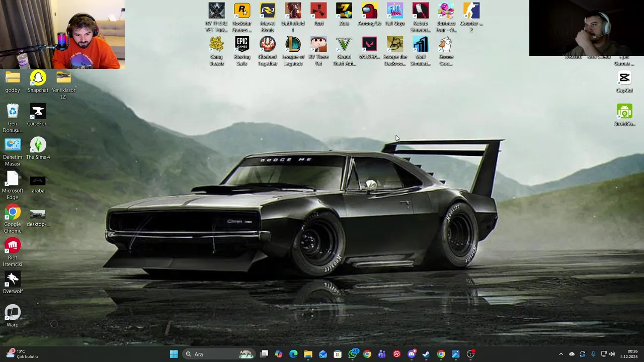Image resolution: width=644 pixels, height=362 pixels.
Task: Open the Windows Start menu
Action: tap(174, 354)
